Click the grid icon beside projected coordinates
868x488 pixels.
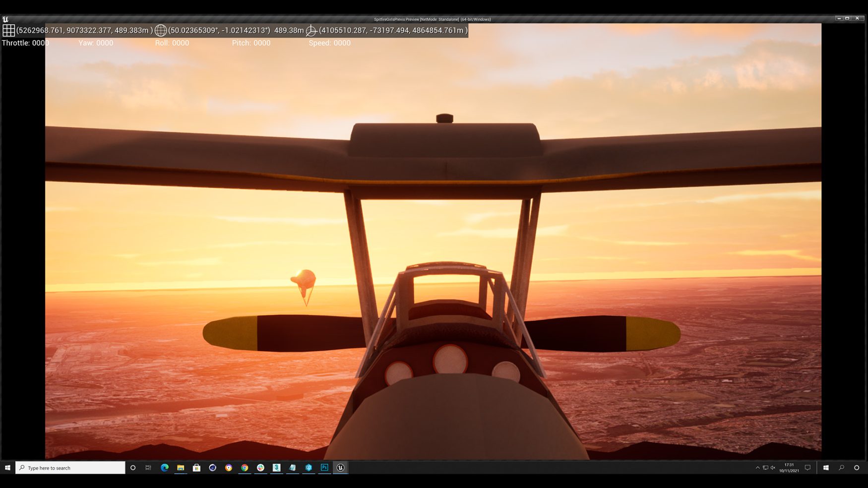pos(8,30)
